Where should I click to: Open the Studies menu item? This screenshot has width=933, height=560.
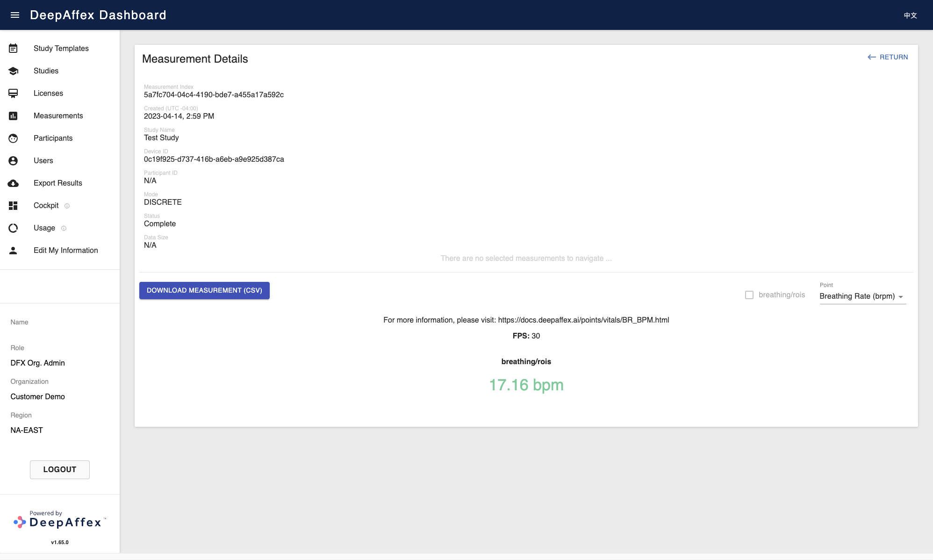point(60,71)
